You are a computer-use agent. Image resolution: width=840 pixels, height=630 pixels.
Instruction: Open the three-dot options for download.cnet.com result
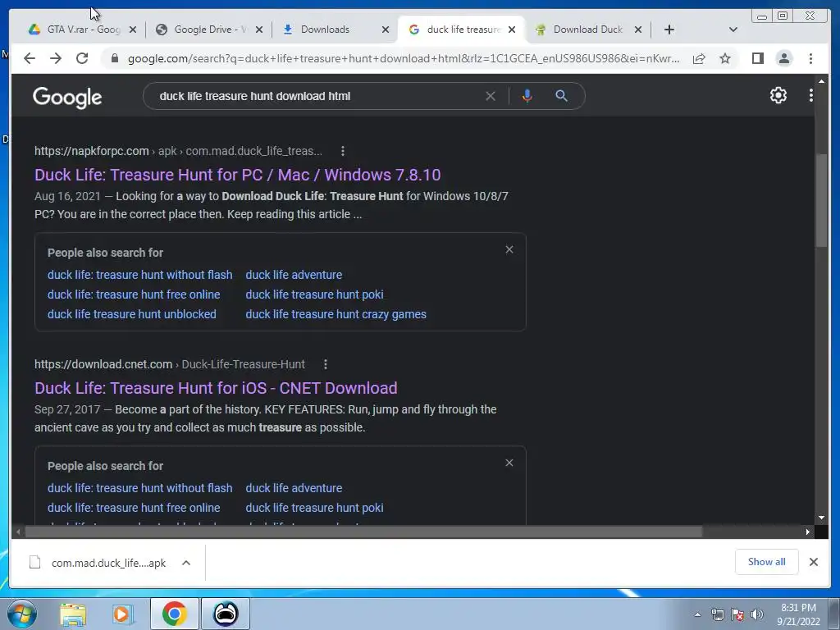pyautogui.click(x=325, y=364)
